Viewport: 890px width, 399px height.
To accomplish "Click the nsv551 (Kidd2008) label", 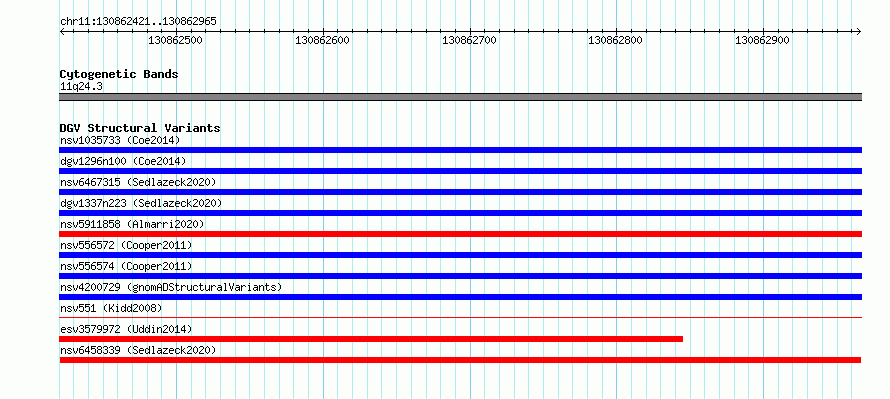I will point(111,308).
